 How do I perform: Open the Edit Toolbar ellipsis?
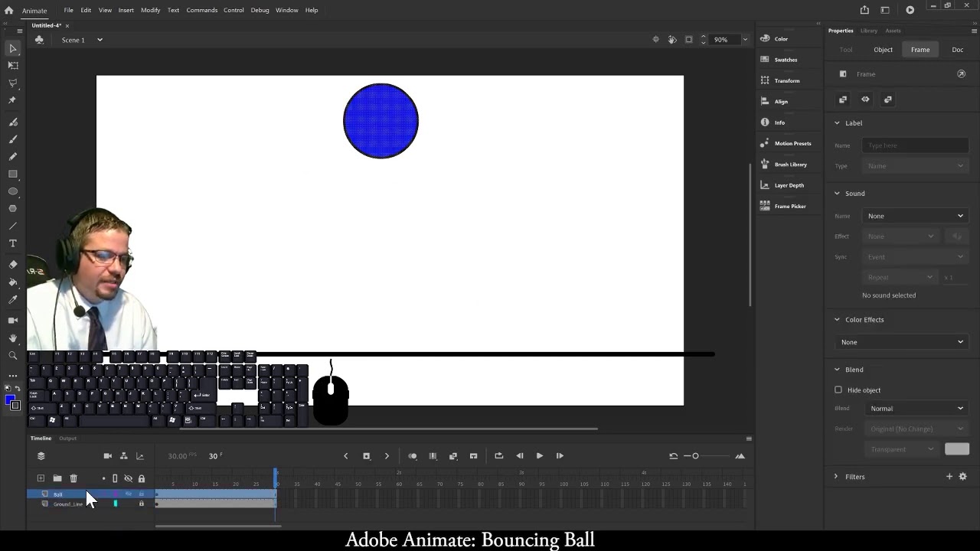tap(13, 376)
